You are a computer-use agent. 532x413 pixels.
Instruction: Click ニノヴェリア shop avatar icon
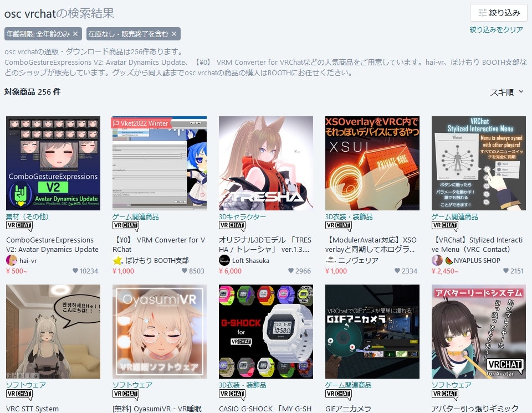coord(331,260)
